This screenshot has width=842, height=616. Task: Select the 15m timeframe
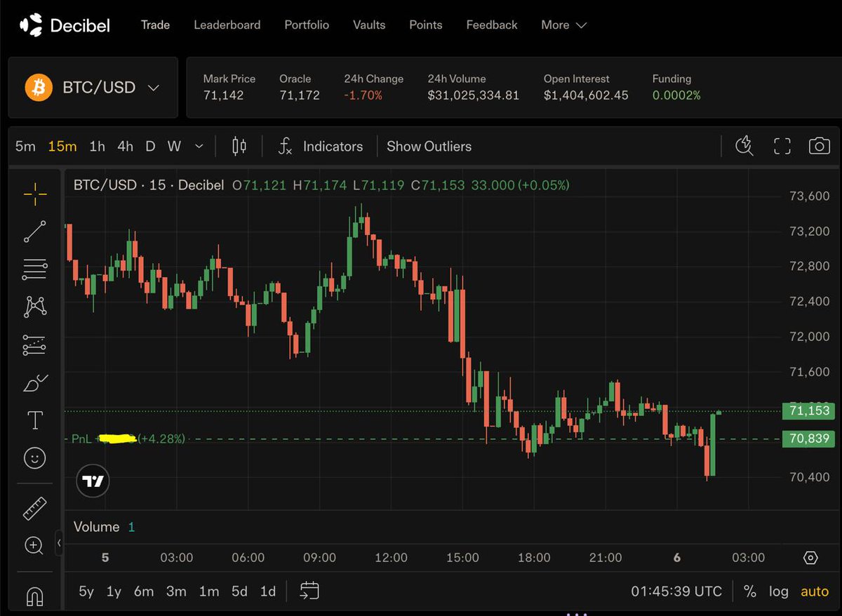[62, 146]
